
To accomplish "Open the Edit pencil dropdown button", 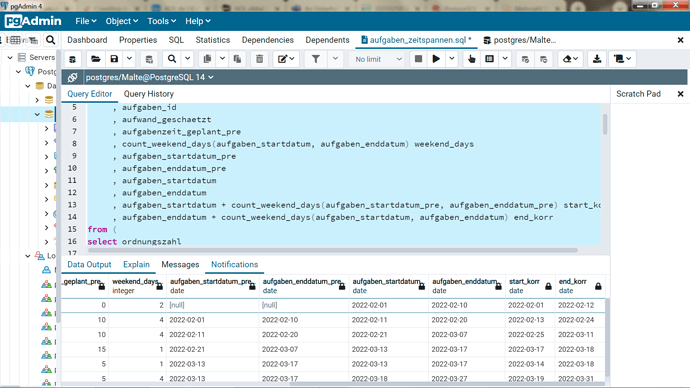I will tap(286, 59).
